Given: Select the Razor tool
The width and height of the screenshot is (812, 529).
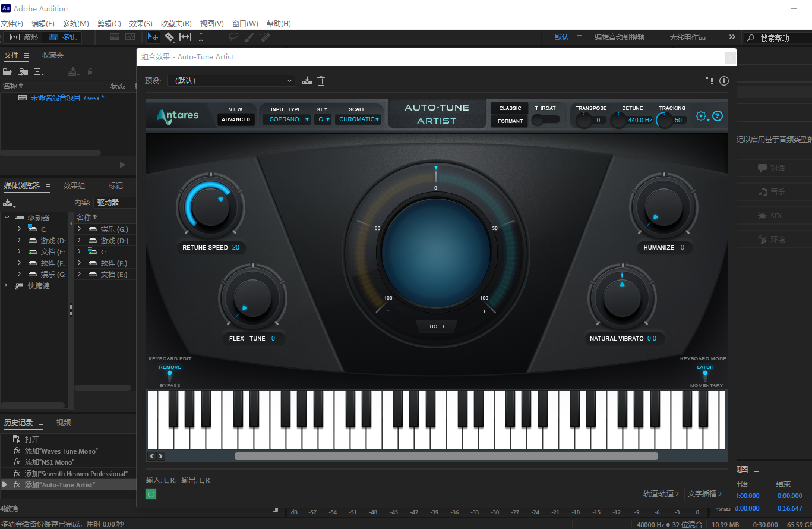Looking at the screenshot, I should pyautogui.click(x=169, y=37).
